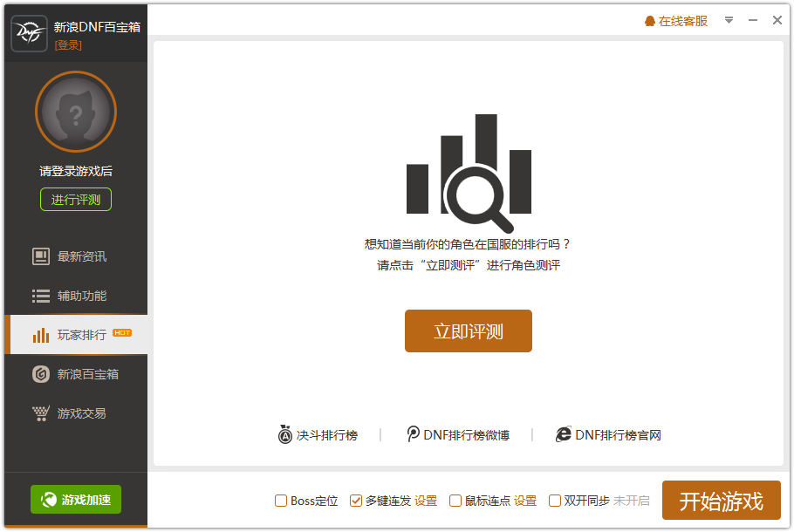Open 设置 next to 鼠标连点
This screenshot has height=532, width=794.
coord(527,500)
